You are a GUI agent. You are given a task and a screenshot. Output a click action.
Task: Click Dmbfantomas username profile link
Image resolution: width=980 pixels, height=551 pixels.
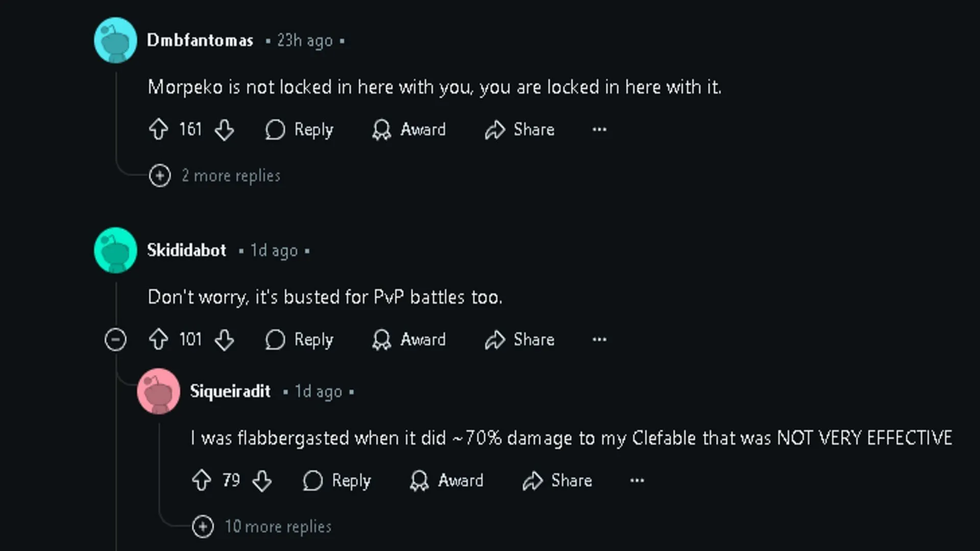click(199, 40)
